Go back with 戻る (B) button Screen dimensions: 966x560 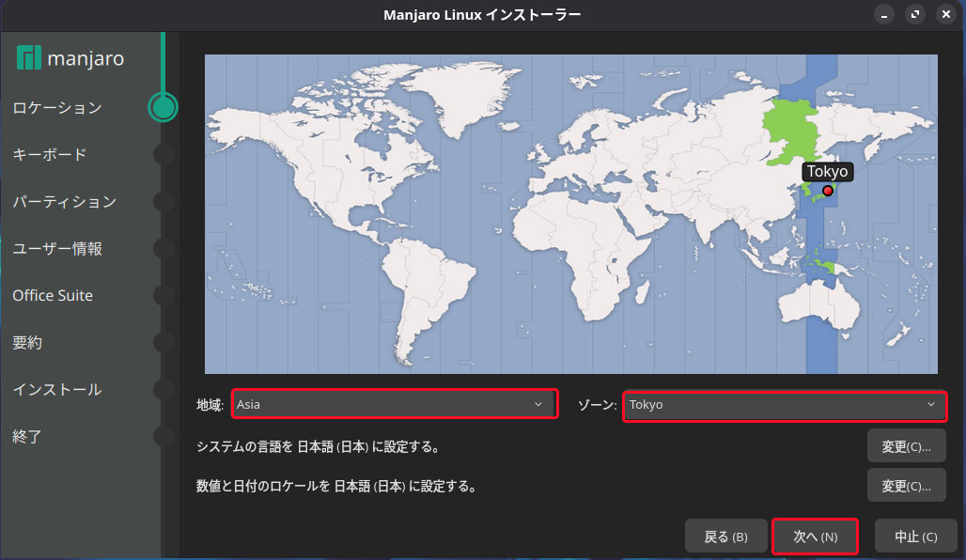point(725,537)
